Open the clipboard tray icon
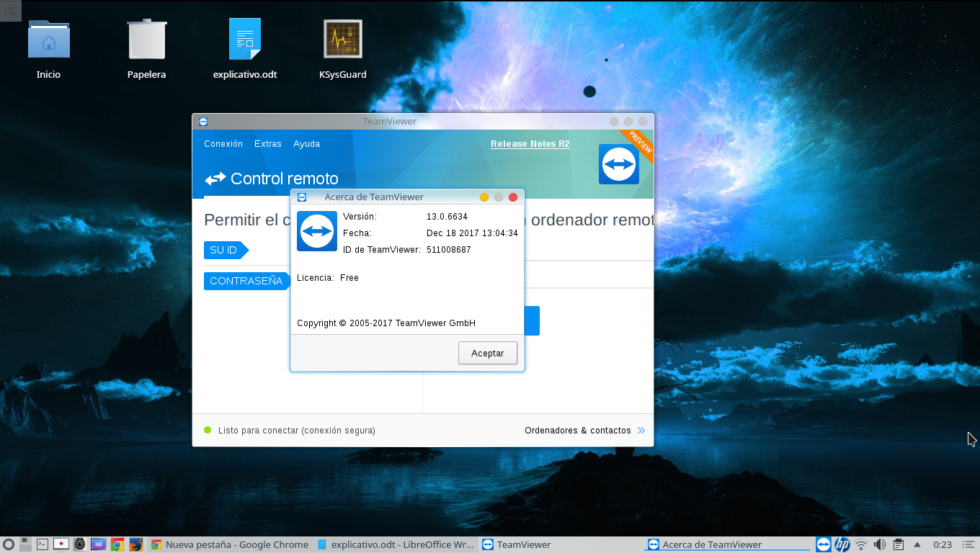Image resolution: width=980 pixels, height=553 pixels. pyautogui.click(x=899, y=544)
